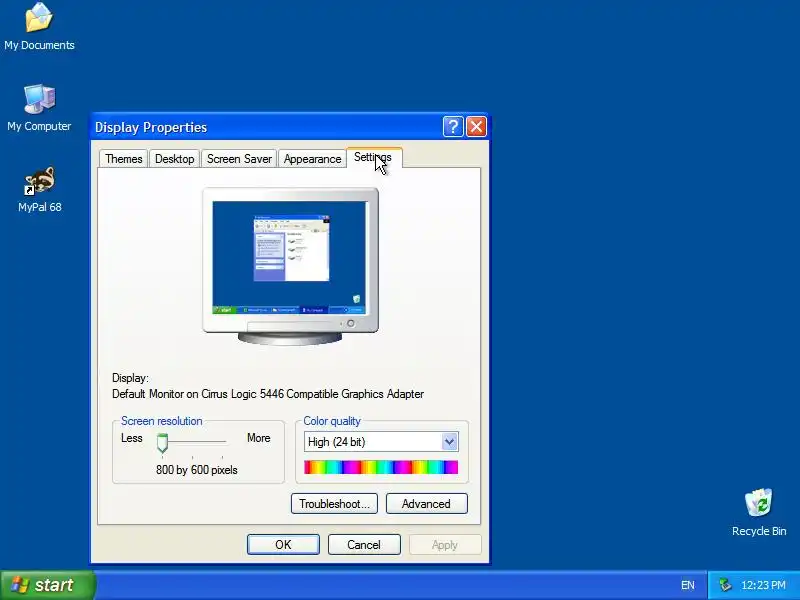The height and width of the screenshot is (600, 800).
Task: Click the 'Less' label by the slider
Action: coord(132,438)
